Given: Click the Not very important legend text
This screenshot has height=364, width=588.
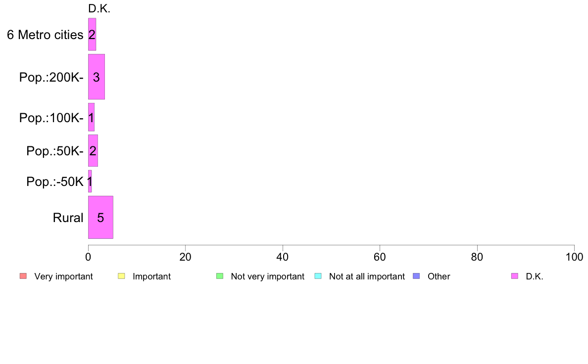Looking at the screenshot, I should click(x=267, y=276).
